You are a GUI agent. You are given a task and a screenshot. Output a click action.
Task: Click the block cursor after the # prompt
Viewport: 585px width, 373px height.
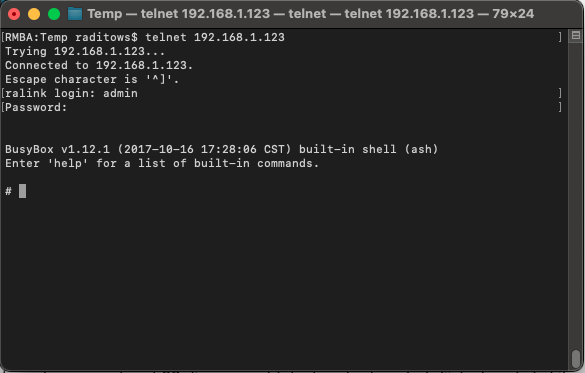[22, 191]
